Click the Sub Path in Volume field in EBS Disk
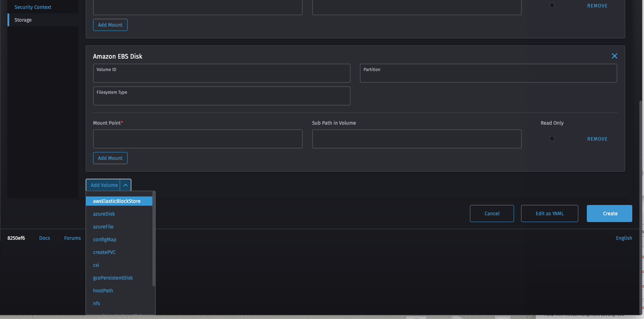The image size is (644, 319). click(x=417, y=139)
